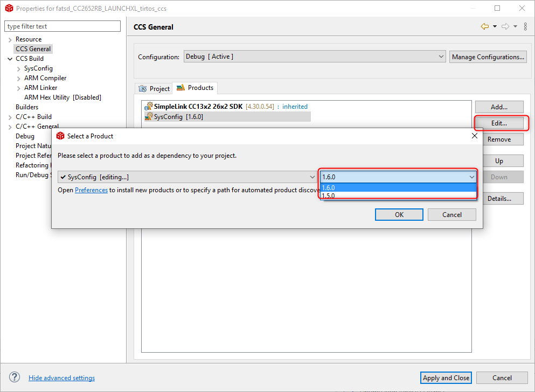The image size is (535, 392).
Task: Click the type filter text field
Action: 62,26
